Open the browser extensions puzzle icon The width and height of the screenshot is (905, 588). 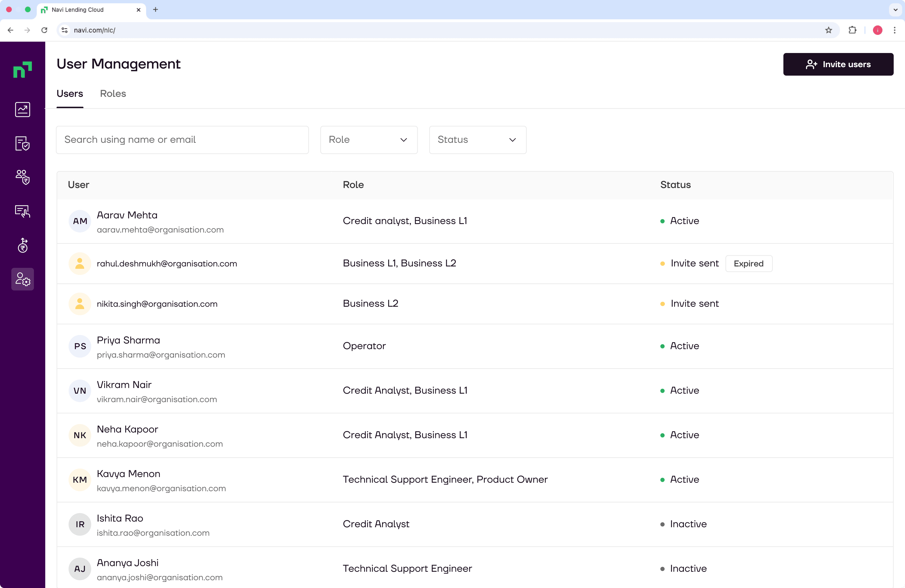tap(852, 30)
